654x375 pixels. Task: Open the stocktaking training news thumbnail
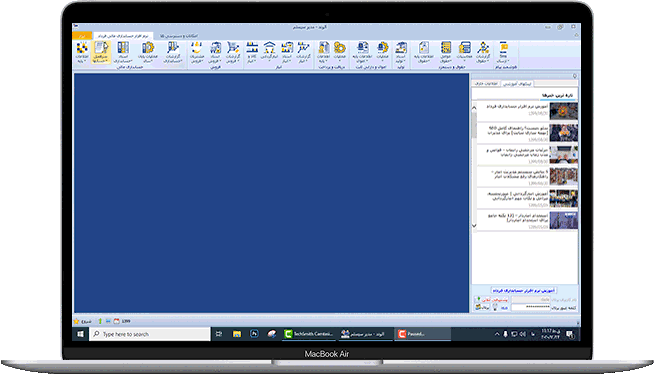coord(563,198)
